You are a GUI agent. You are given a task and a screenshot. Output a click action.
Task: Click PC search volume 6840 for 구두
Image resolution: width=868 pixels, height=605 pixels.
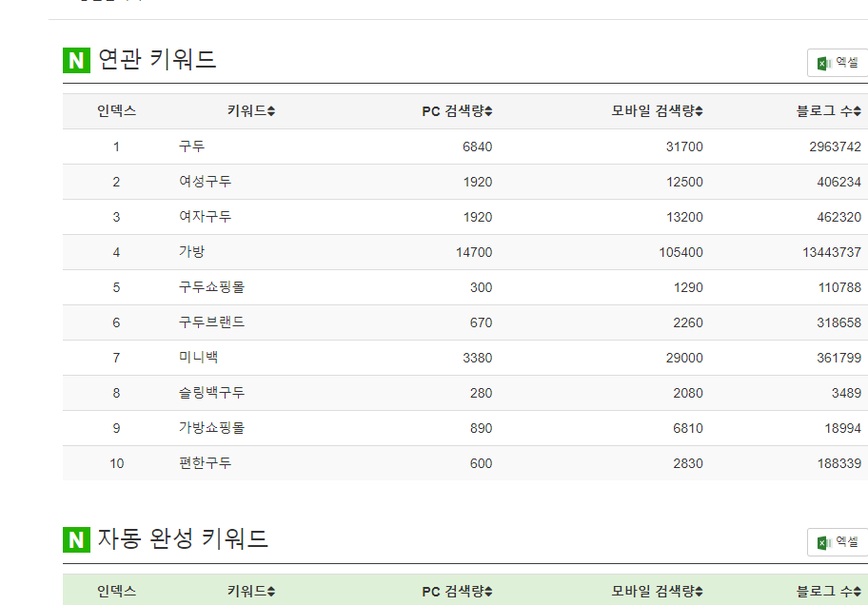pyautogui.click(x=477, y=146)
